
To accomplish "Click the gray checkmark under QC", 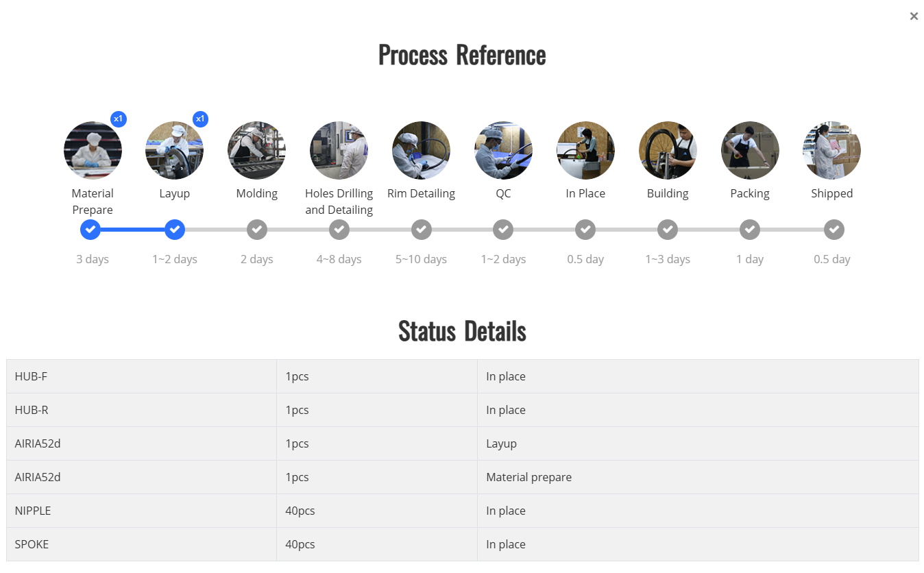I will (503, 230).
